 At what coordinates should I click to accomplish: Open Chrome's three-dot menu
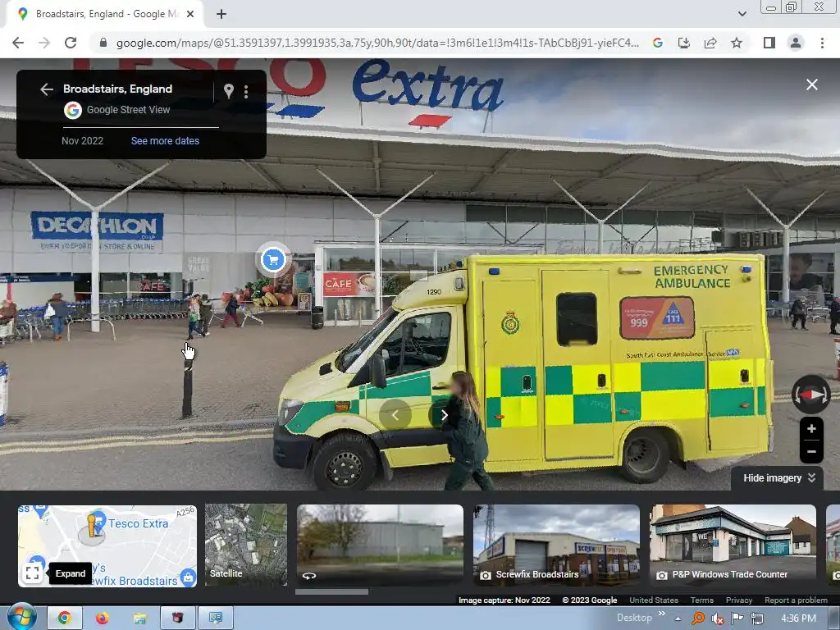coord(822,43)
